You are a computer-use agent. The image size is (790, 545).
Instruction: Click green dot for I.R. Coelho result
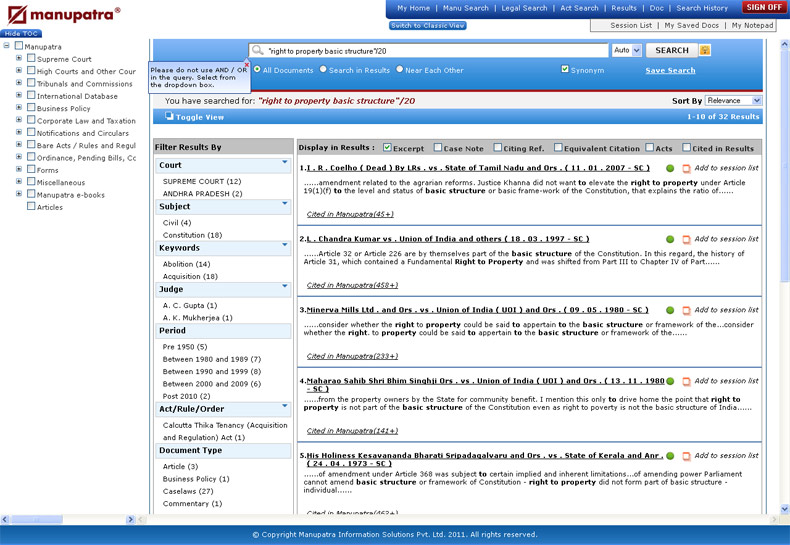point(670,168)
